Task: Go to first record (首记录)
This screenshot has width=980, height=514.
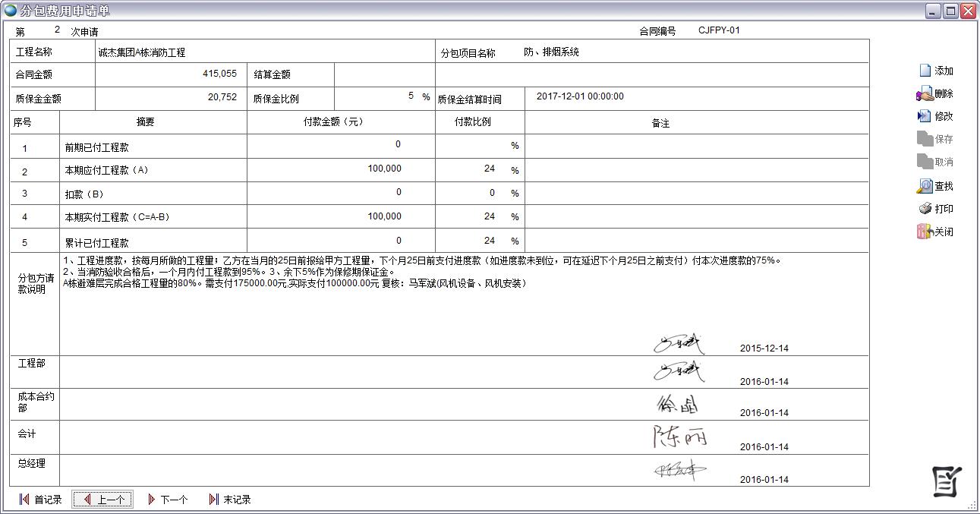Action: (40, 500)
